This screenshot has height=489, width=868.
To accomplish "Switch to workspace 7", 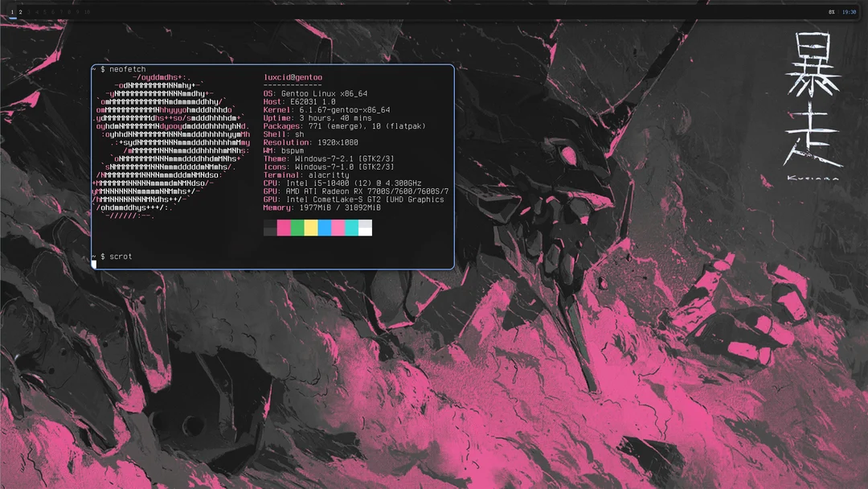I will pos(61,12).
